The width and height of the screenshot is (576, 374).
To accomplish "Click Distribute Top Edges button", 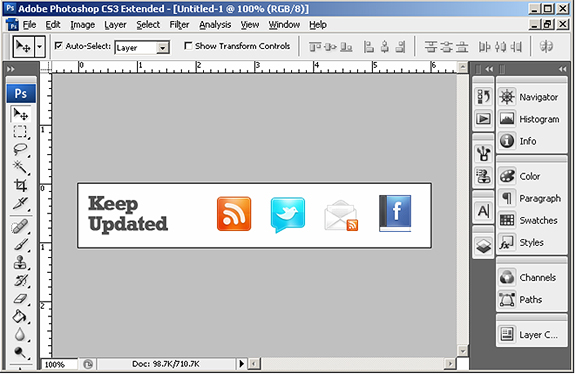I will [431, 47].
